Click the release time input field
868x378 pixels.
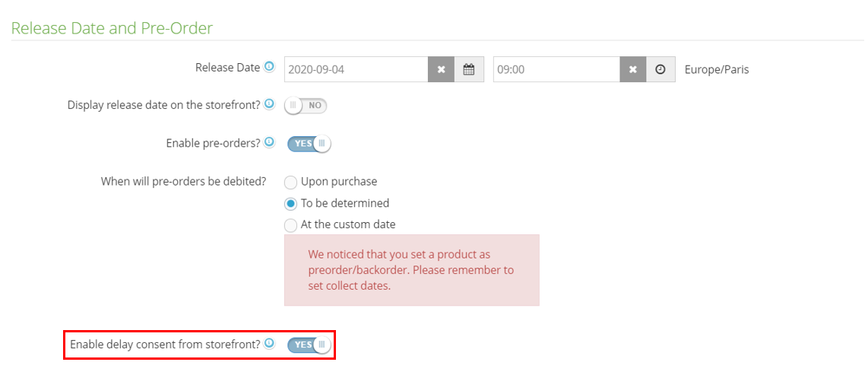(556, 69)
